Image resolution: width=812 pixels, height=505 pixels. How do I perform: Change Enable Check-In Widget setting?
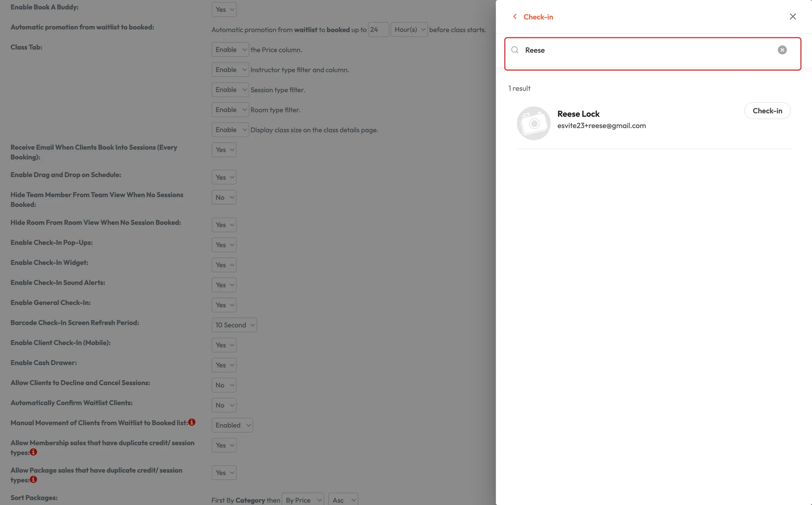pos(224,265)
